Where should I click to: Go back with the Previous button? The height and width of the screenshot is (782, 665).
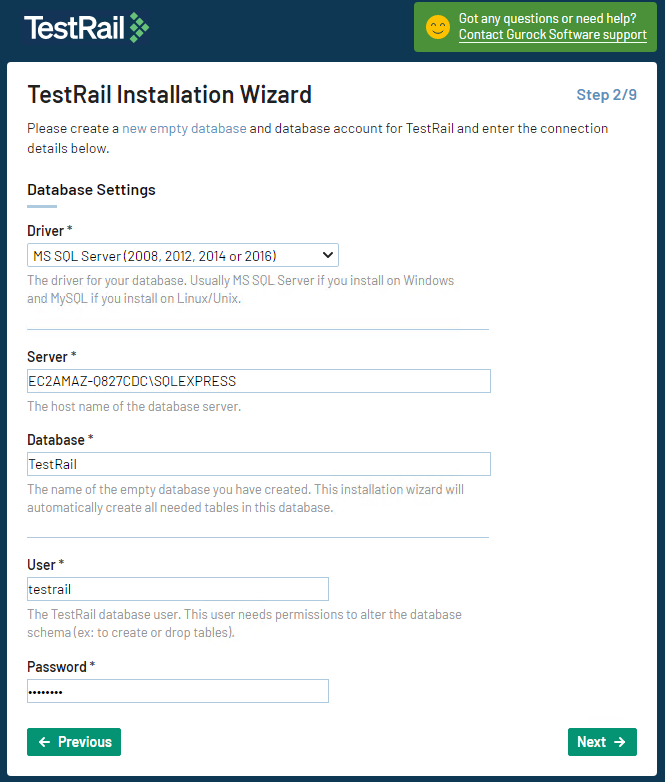(x=74, y=742)
